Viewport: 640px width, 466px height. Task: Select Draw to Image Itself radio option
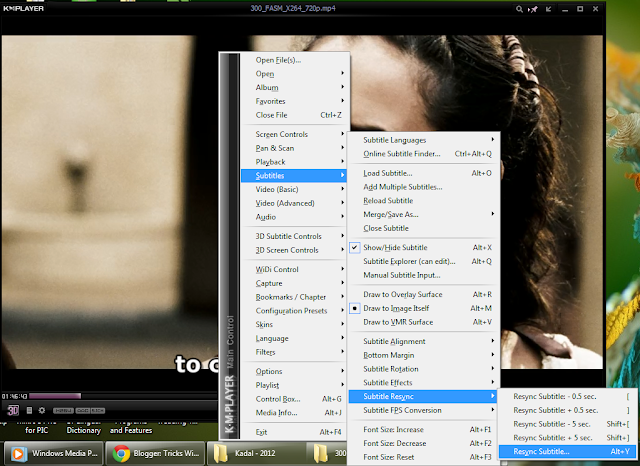(423, 308)
